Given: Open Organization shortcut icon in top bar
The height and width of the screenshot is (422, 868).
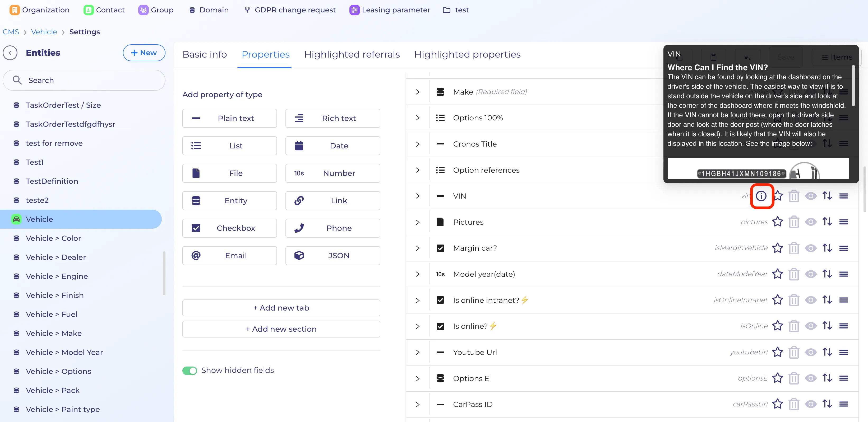Looking at the screenshot, I should (15, 10).
